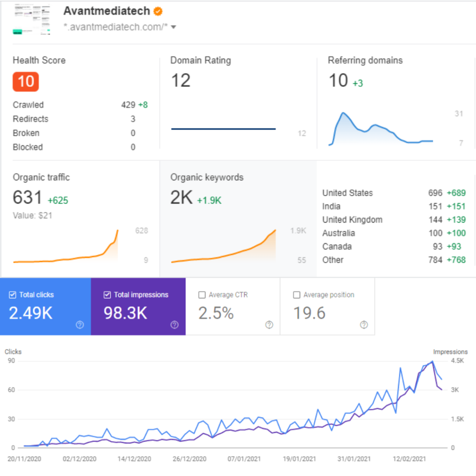Click the site preview thumbnail
Image resolution: width=476 pixels, height=476 pixels.
click(x=32, y=20)
